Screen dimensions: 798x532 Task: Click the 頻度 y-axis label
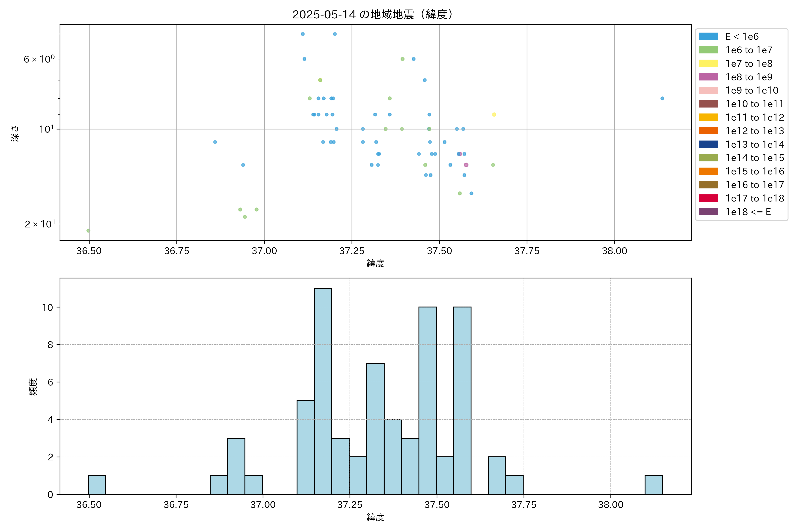pos(33,387)
